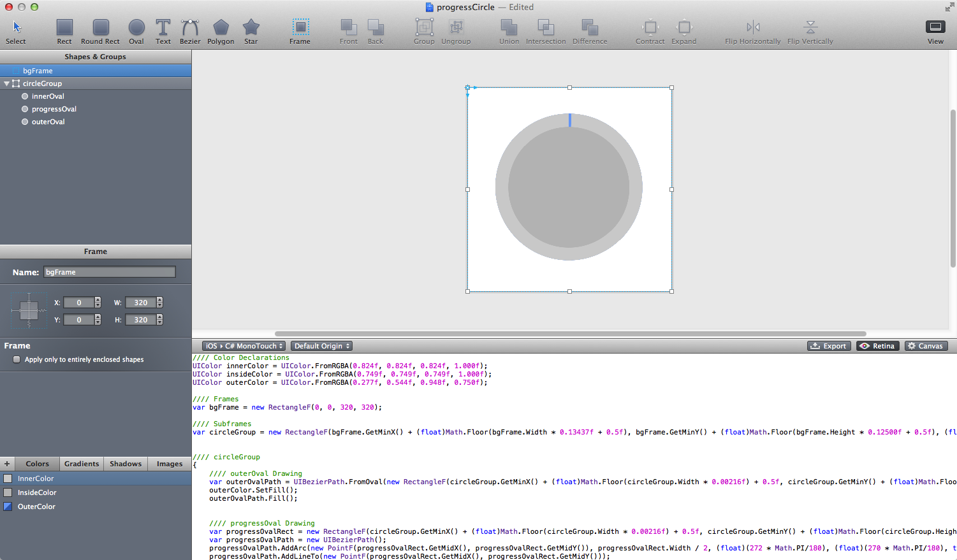
Task: Click the H height stepper
Action: click(159, 320)
